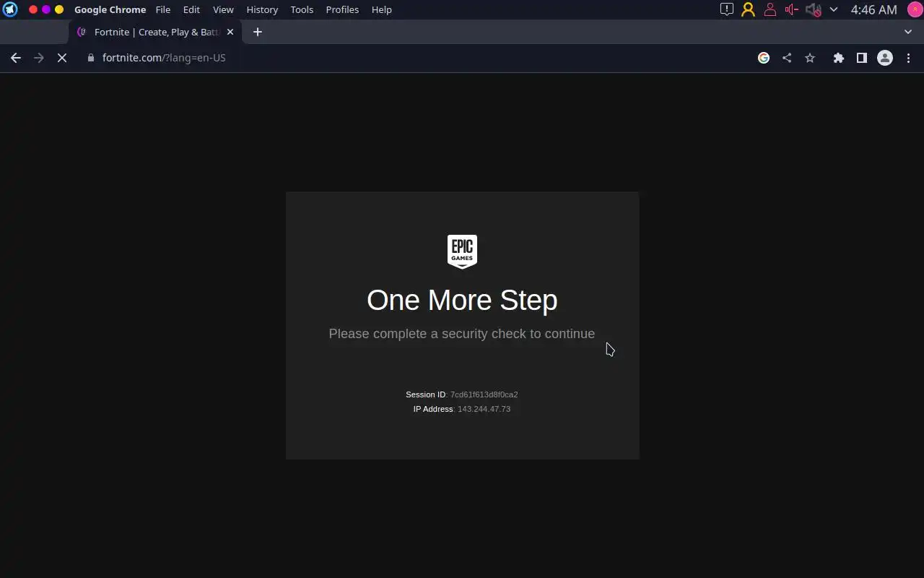Click the Google icon in address bar
924x578 pixels.
click(x=764, y=58)
